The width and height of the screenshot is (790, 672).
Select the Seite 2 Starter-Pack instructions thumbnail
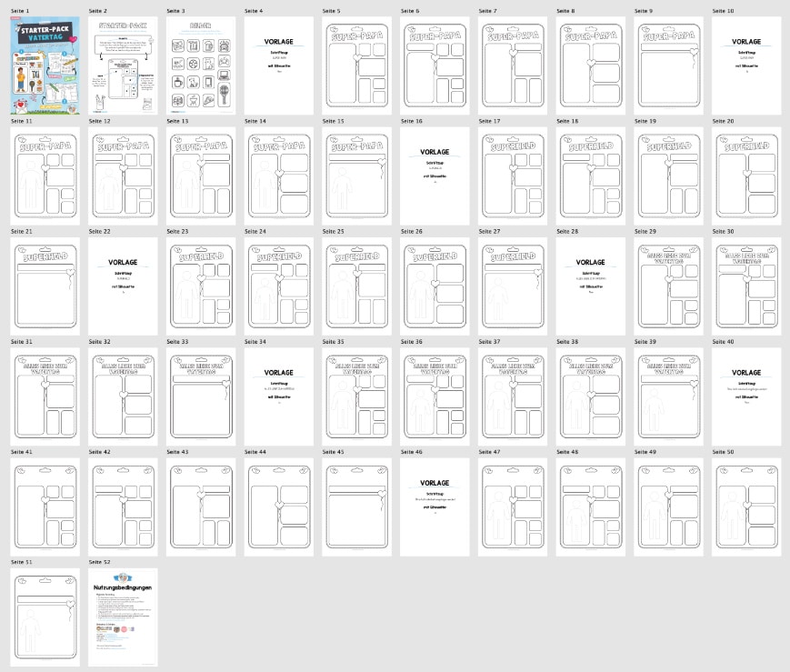point(123,65)
